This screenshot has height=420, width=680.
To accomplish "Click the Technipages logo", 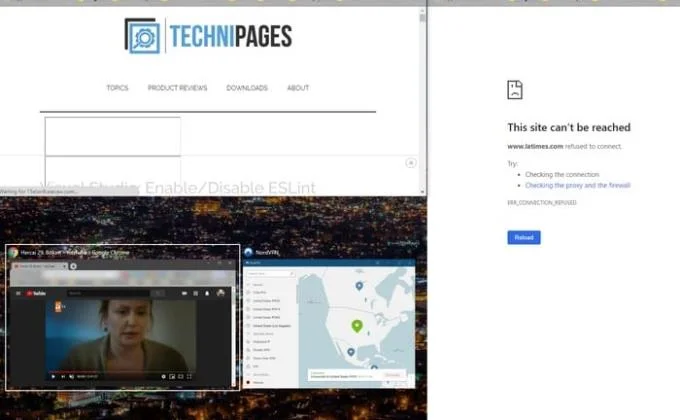I will 208,36.
